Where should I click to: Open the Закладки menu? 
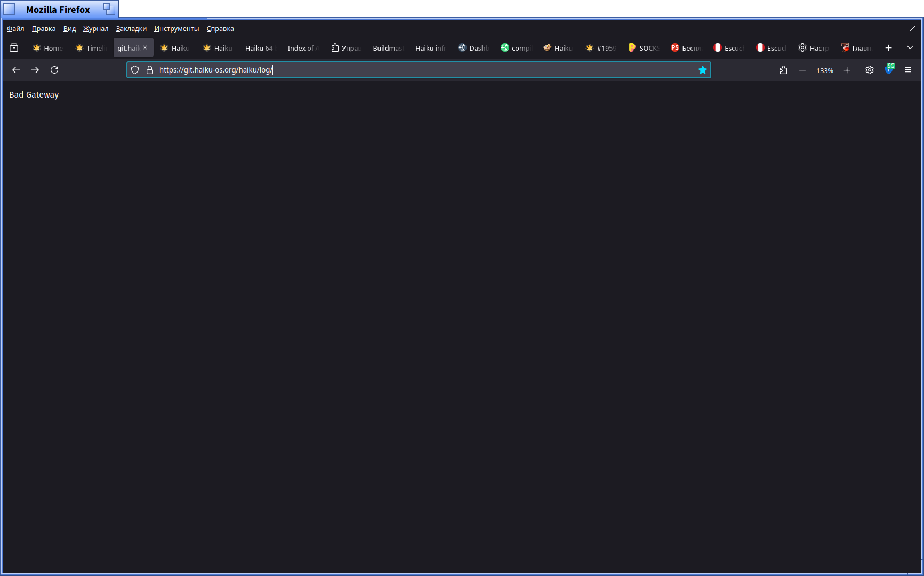click(x=131, y=29)
